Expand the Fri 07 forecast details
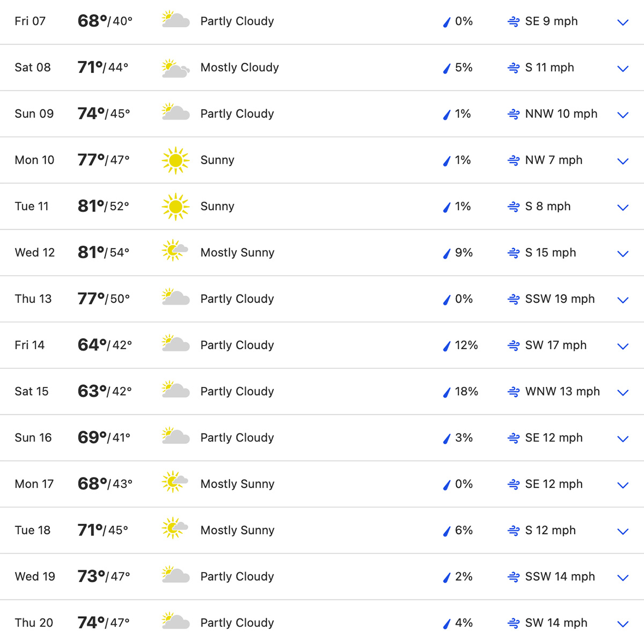Screen dimensions: 644x644 (623, 23)
